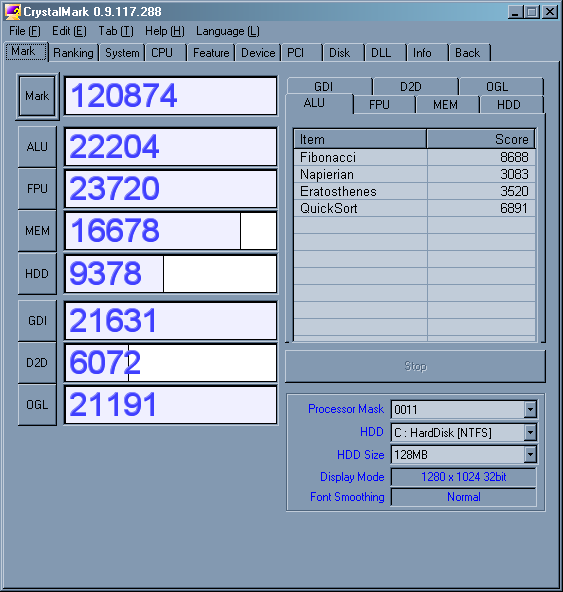Image resolution: width=563 pixels, height=592 pixels.
Task: Open the Help (H) menu
Action: (x=165, y=31)
